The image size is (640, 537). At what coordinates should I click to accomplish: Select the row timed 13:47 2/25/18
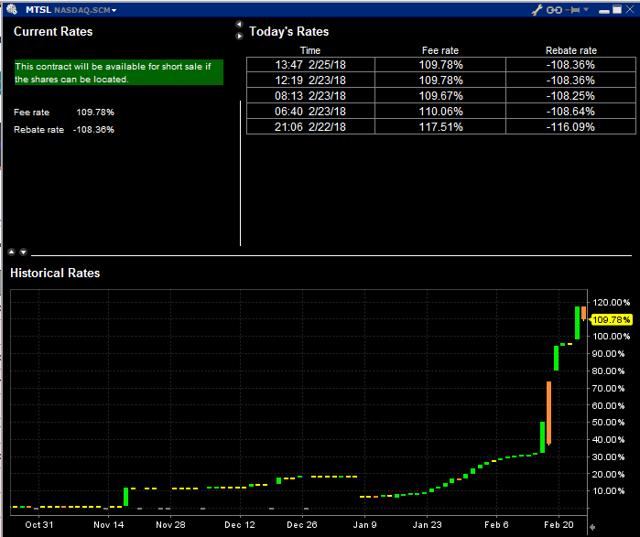(441, 65)
